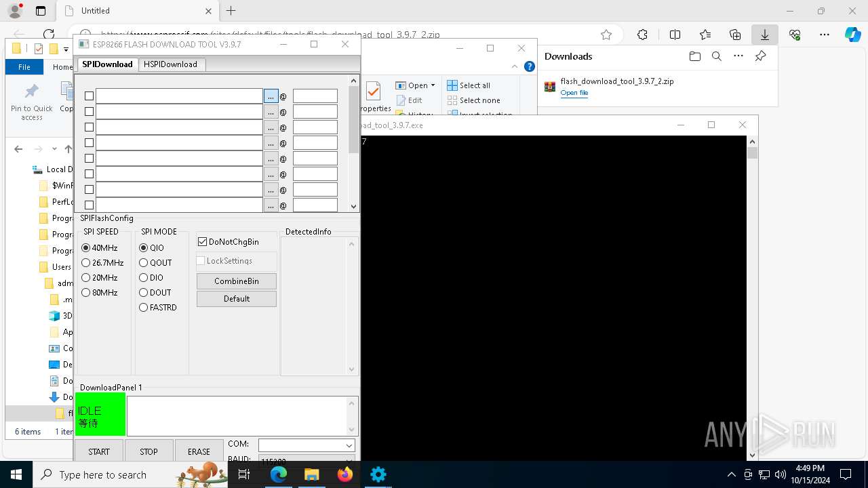The width and height of the screenshot is (868, 488).
Task: Click Select none in Explorer ribbon
Action: point(473,100)
